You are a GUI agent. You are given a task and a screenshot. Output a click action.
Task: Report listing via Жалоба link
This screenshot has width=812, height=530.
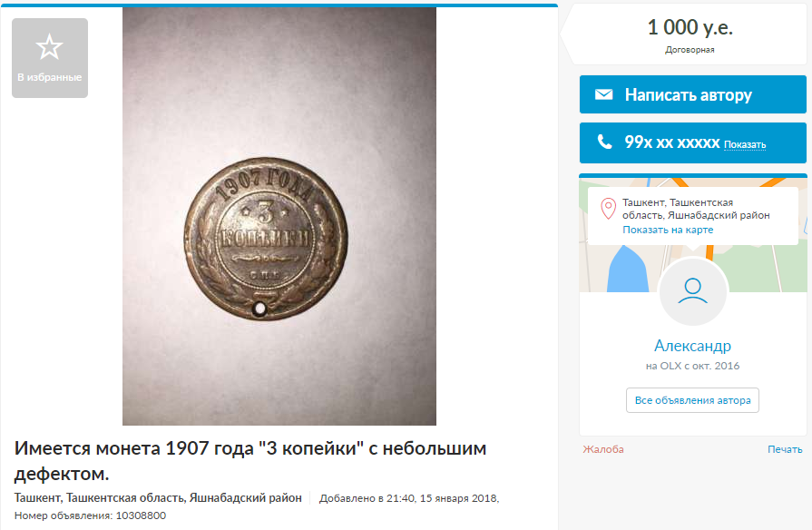(x=602, y=449)
